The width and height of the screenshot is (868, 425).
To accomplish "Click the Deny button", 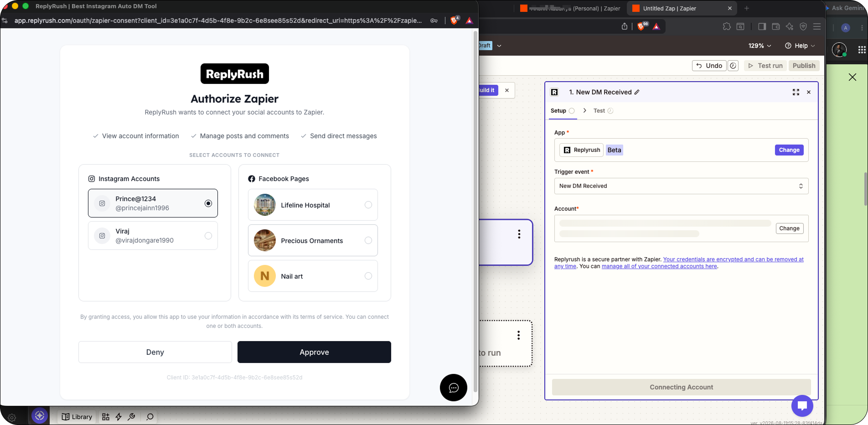I will (x=155, y=352).
